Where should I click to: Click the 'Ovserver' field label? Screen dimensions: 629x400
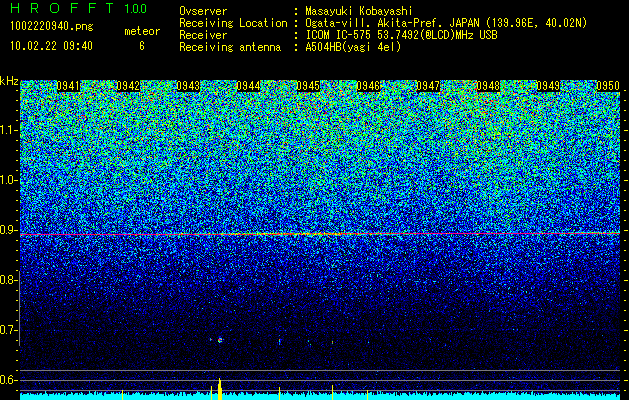[x=203, y=11]
